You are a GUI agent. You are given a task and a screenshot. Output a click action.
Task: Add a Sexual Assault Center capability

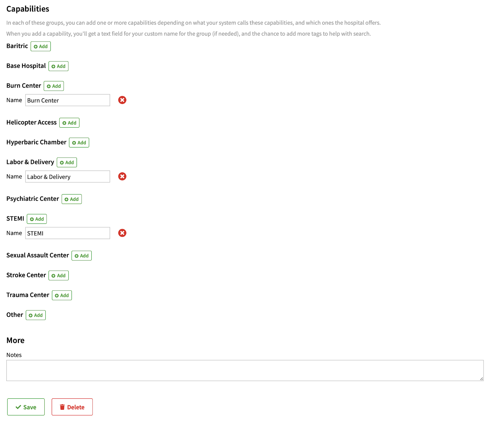pyautogui.click(x=82, y=256)
